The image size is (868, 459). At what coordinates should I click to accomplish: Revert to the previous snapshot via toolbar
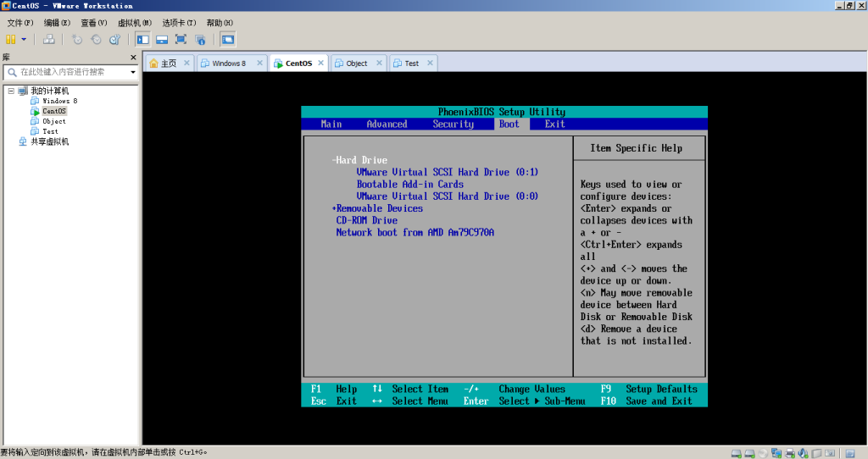click(x=96, y=39)
